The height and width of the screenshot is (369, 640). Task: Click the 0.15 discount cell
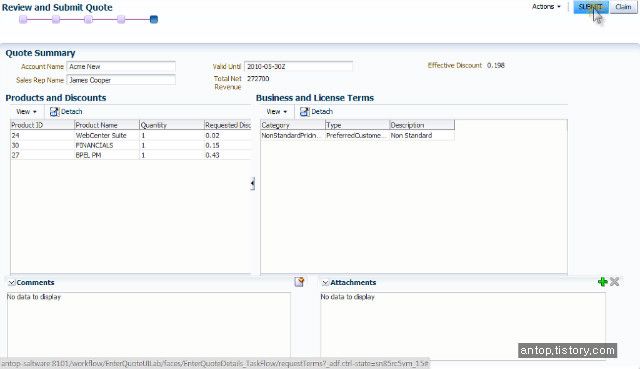(227, 145)
